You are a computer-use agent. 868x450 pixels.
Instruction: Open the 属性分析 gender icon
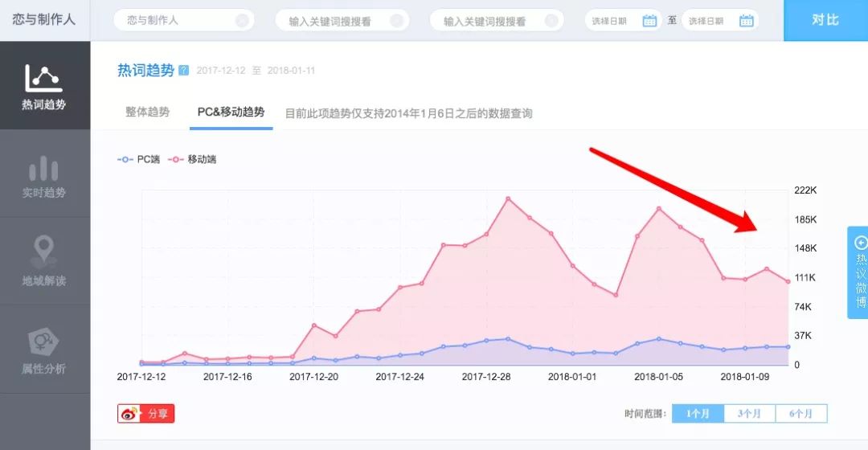click(43, 342)
